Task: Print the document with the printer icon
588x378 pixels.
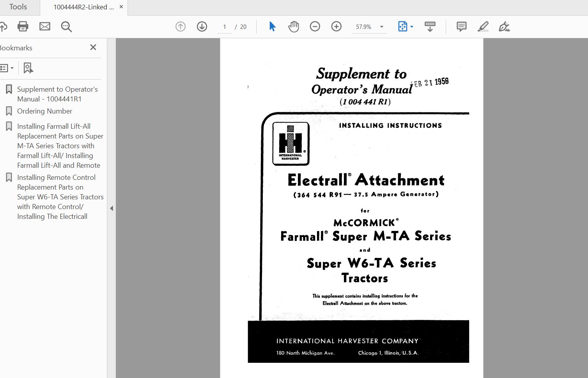Action: pyautogui.click(x=23, y=27)
